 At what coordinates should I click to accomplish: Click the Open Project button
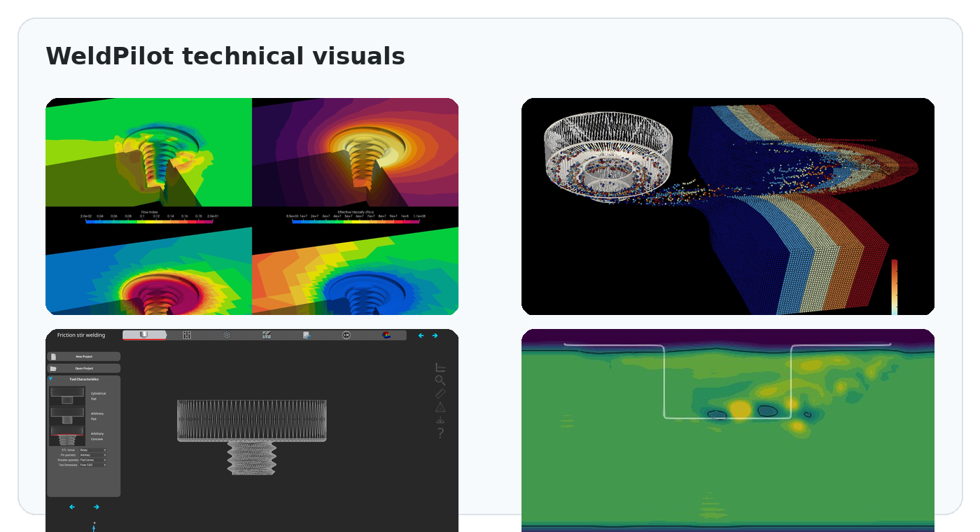[x=83, y=368]
